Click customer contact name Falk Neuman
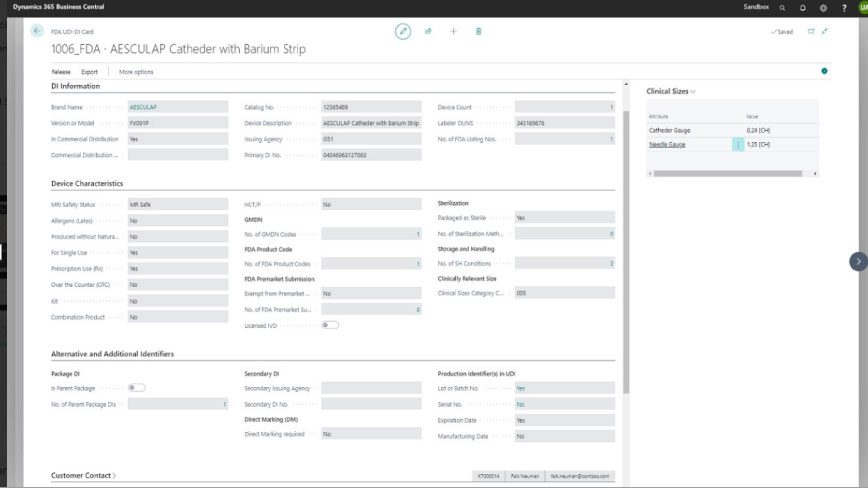The height and width of the screenshot is (494, 868). pos(524,476)
